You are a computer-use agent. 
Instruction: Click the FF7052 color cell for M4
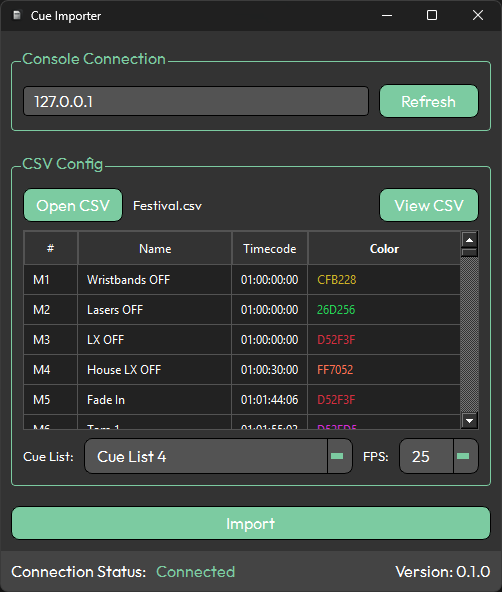[384, 370]
